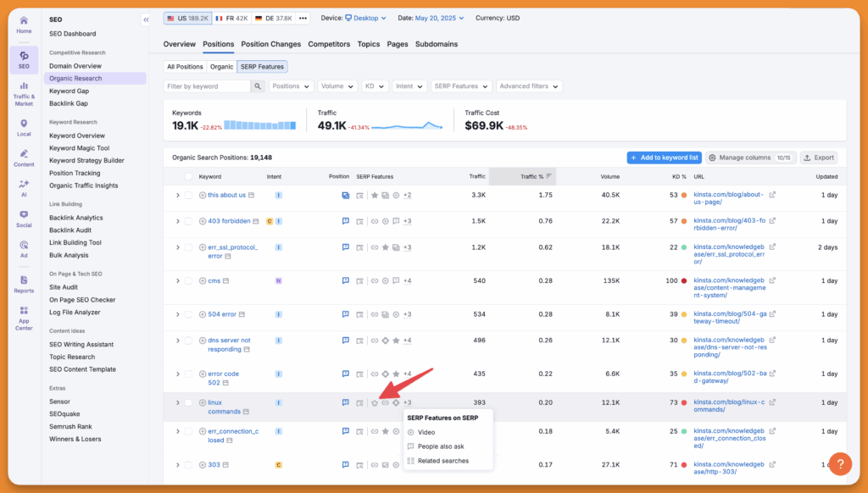Screen dimensions: 868x493
Task: Click the Traffic % sort icon
Action: click(x=548, y=176)
